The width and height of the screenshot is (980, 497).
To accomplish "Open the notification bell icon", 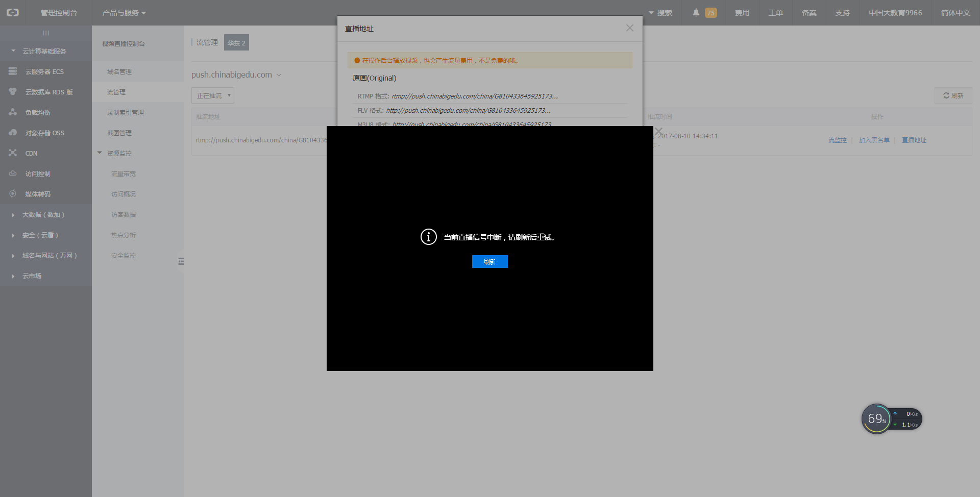I will (696, 13).
